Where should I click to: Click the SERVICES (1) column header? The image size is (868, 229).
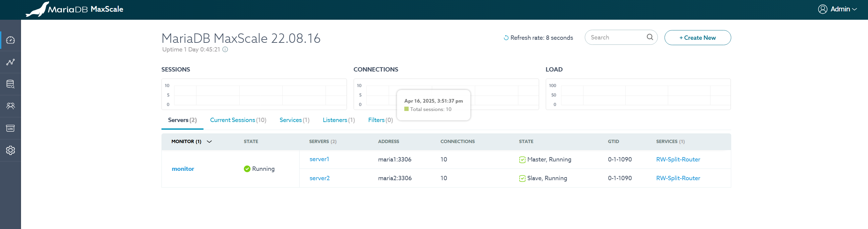click(670, 141)
